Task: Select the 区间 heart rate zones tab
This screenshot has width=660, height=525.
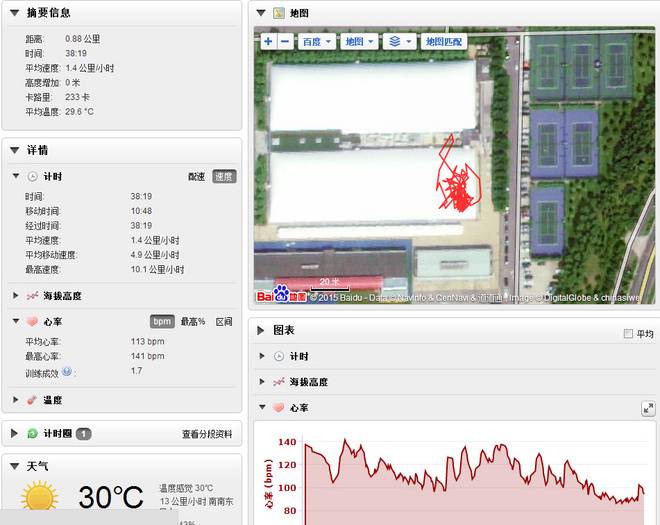Action: pyautogui.click(x=224, y=321)
